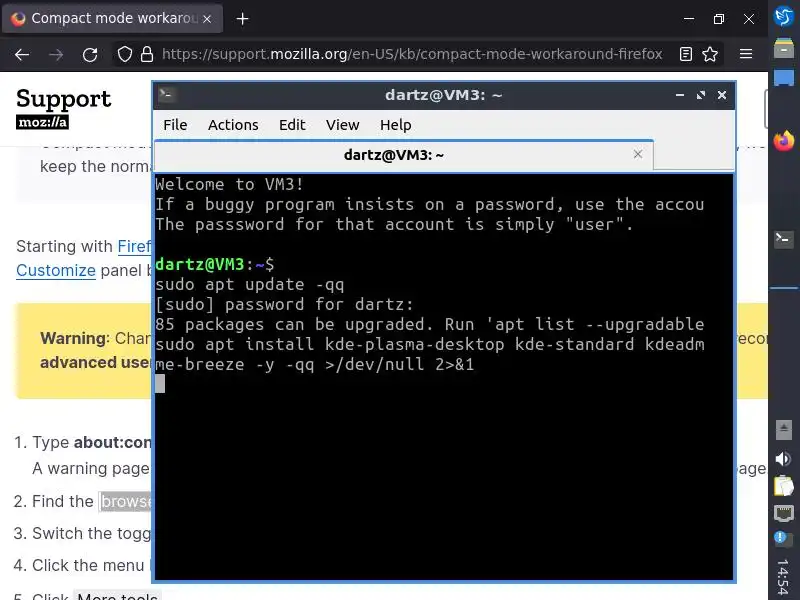The width and height of the screenshot is (800, 600).
Task: Click the blue show desktop icon in panel
Action: pos(784,78)
